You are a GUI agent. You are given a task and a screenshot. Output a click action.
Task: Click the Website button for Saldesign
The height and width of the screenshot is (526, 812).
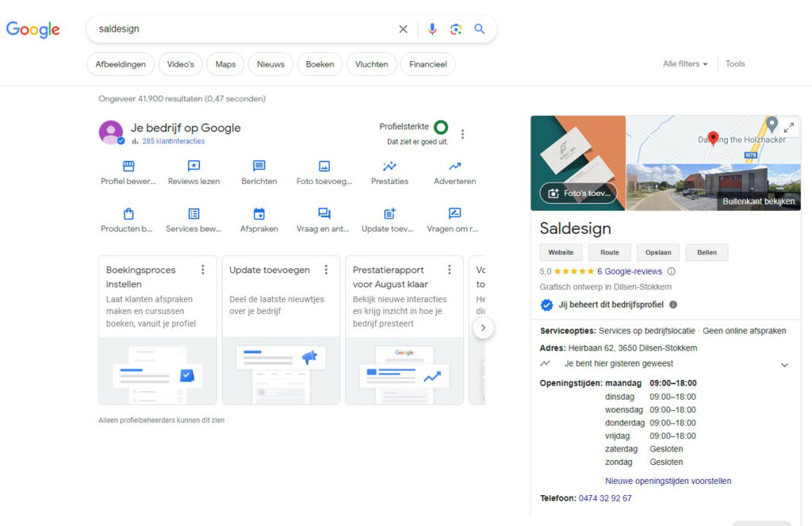tap(561, 252)
